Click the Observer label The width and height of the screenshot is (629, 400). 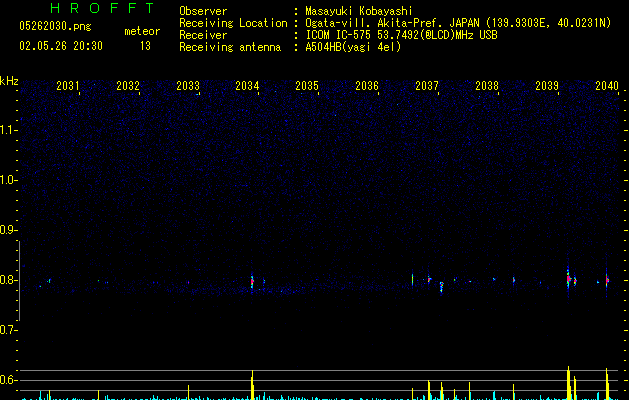pyautogui.click(x=203, y=11)
